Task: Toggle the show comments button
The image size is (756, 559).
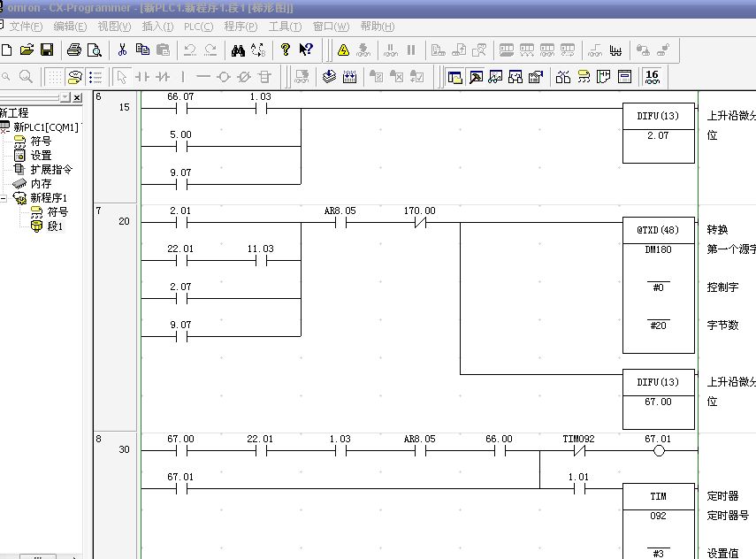Action: click(x=74, y=77)
